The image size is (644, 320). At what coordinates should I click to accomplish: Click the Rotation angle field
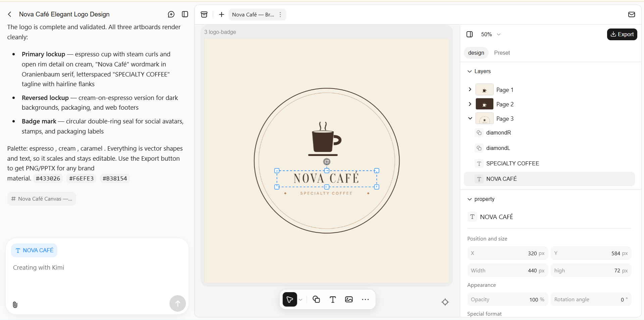591,299
